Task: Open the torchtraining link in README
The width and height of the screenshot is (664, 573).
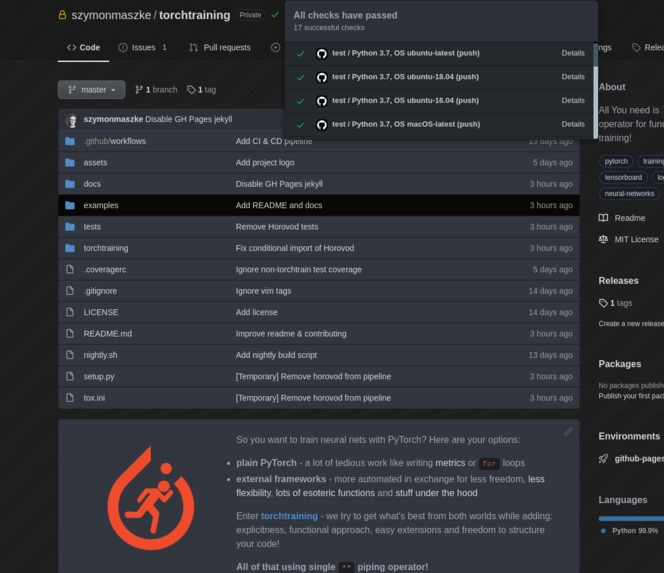Action: pyautogui.click(x=289, y=516)
